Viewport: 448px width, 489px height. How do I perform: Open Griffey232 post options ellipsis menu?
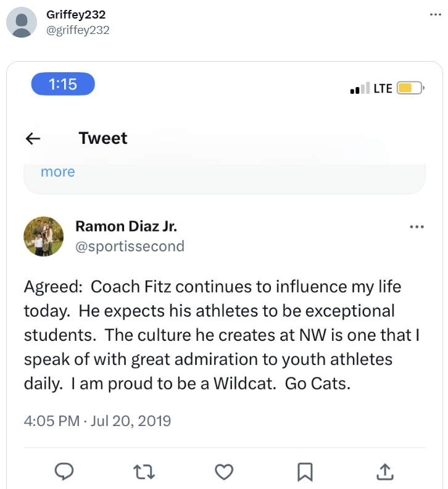(436, 14)
